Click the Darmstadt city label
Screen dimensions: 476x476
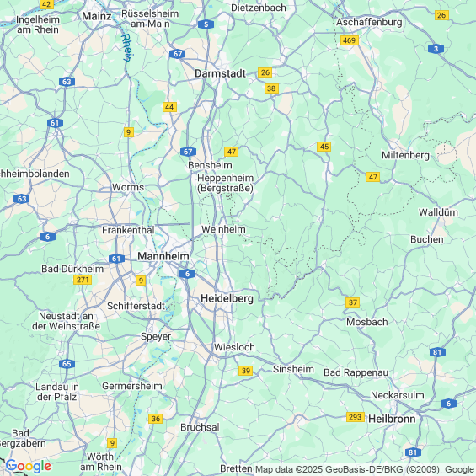[x=221, y=73]
